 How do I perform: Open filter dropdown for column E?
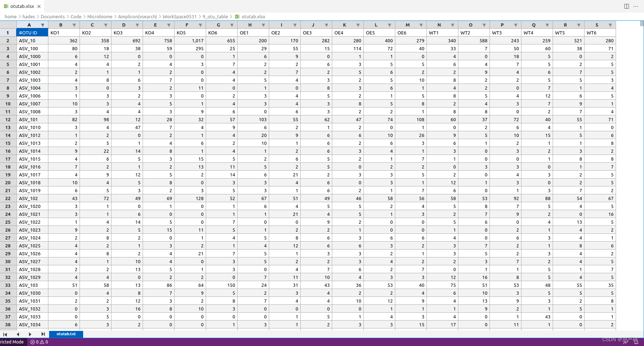click(169, 25)
